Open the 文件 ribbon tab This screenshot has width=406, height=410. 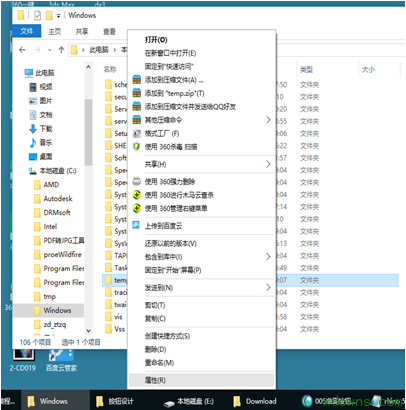click(x=27, y=31)
